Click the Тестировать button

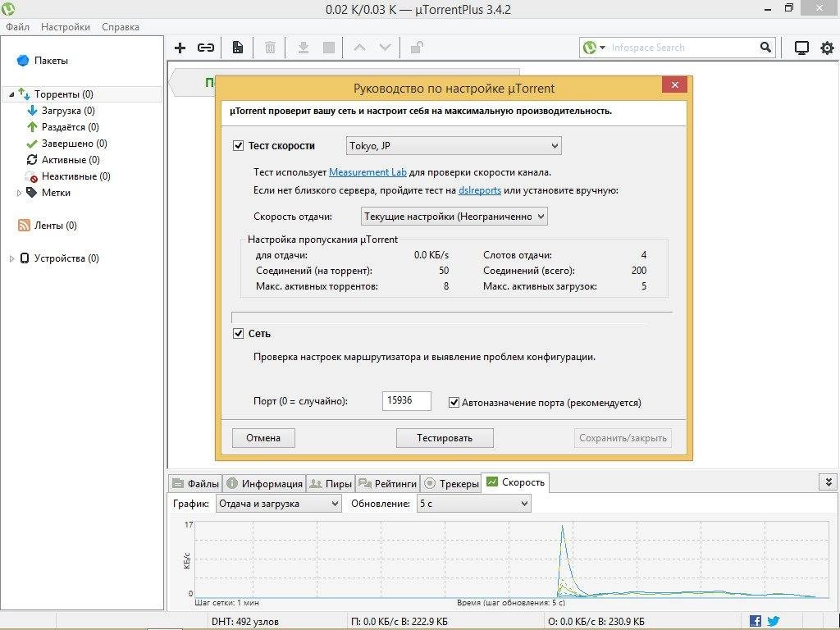[x=445, y=437]
